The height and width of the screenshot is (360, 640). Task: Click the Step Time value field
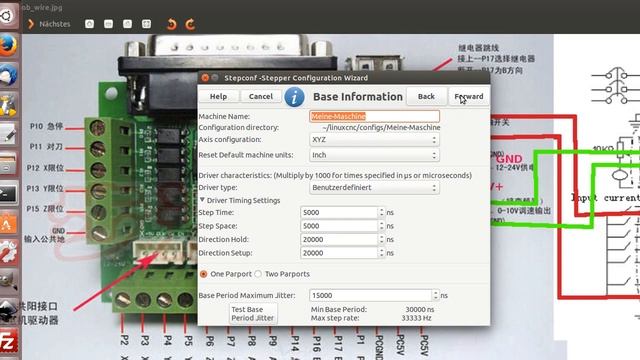point(339,213)
